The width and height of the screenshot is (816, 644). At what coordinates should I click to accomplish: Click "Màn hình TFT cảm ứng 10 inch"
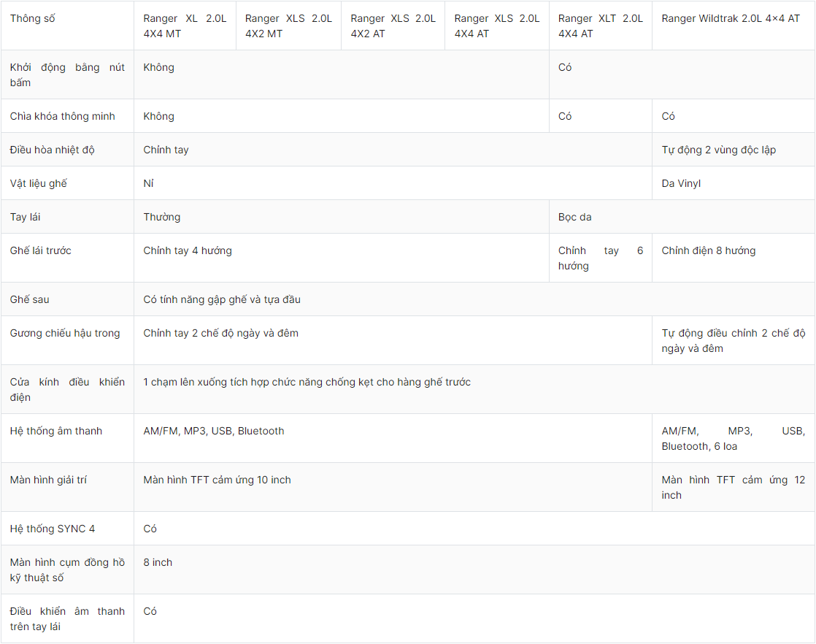(217, 480)
